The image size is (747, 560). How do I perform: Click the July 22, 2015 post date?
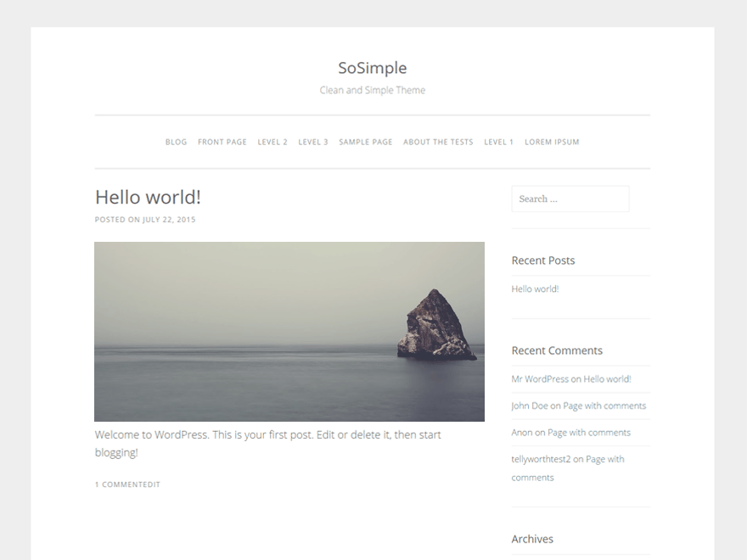169,220
